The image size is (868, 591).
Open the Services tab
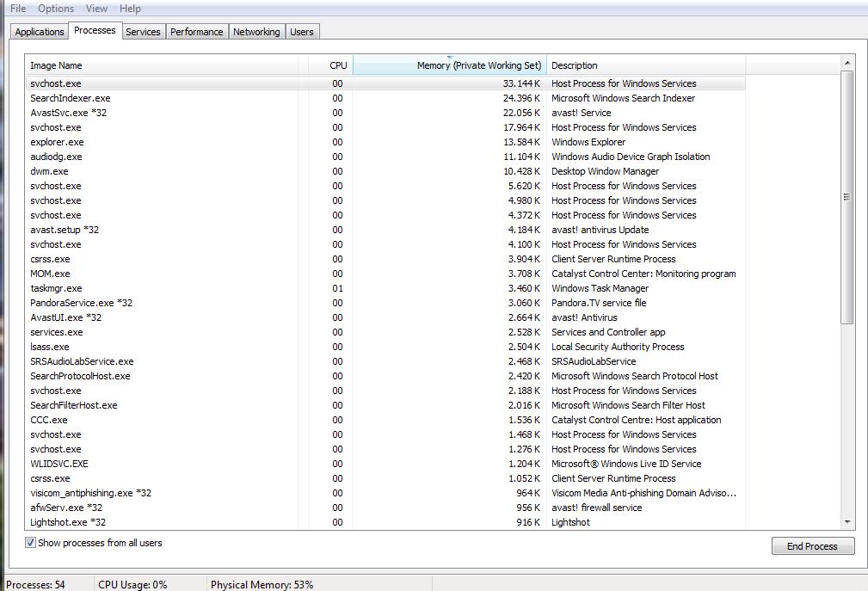tap(143, 32)
